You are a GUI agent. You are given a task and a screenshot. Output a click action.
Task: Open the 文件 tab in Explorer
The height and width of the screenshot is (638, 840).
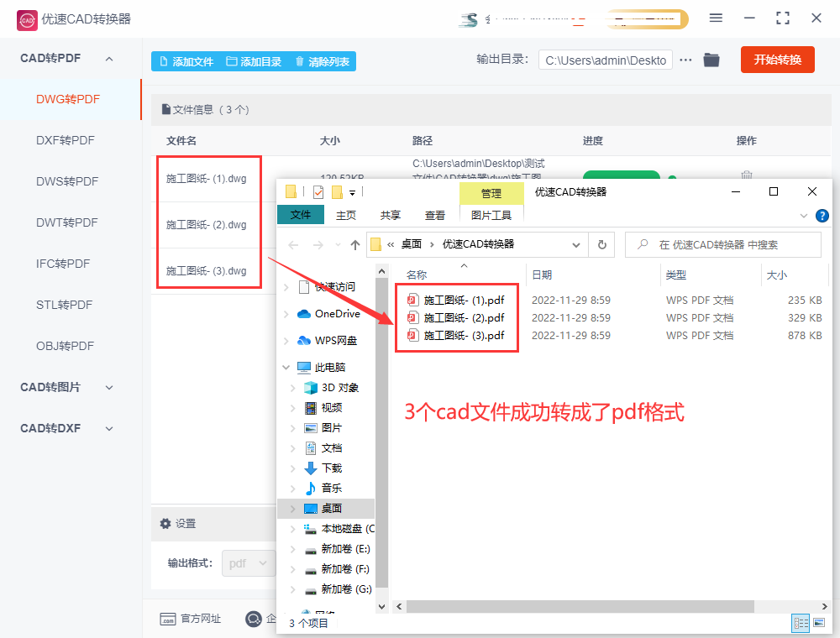(x=301, y=215)
